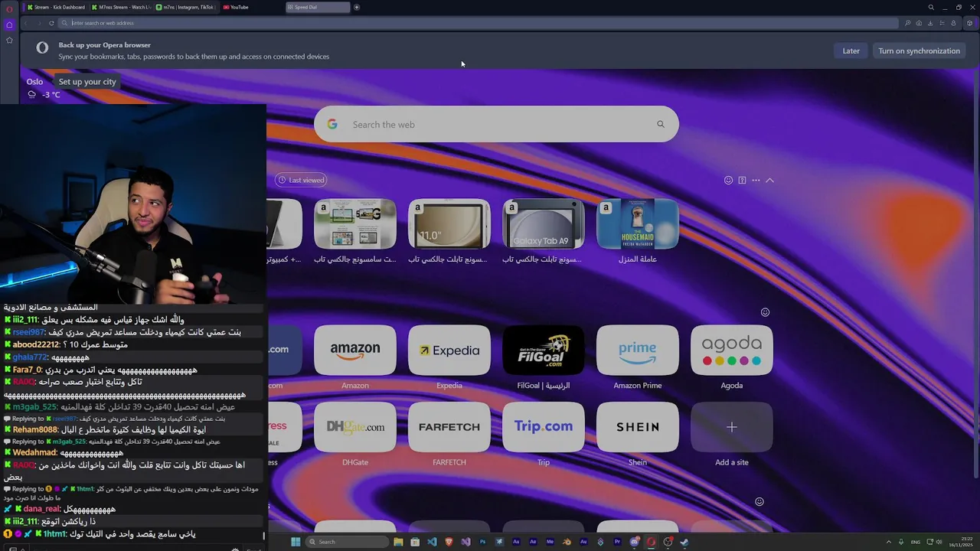980x551 pixels.
Task: Click the smiley icon below Add a site
Action: [759, 502]
